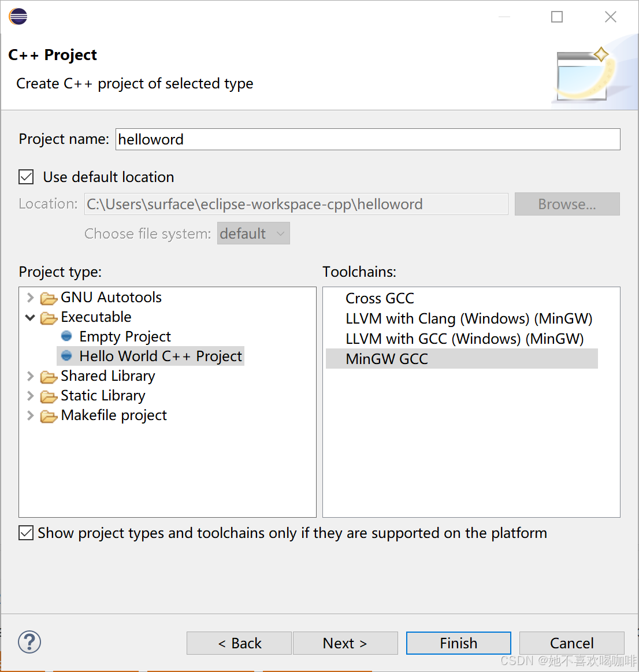639x672 pixels.
Task: Select LLVM with Clang (Windows) (MinGW) toolchain
Action: pyautogui.click(x=469, y=318)
